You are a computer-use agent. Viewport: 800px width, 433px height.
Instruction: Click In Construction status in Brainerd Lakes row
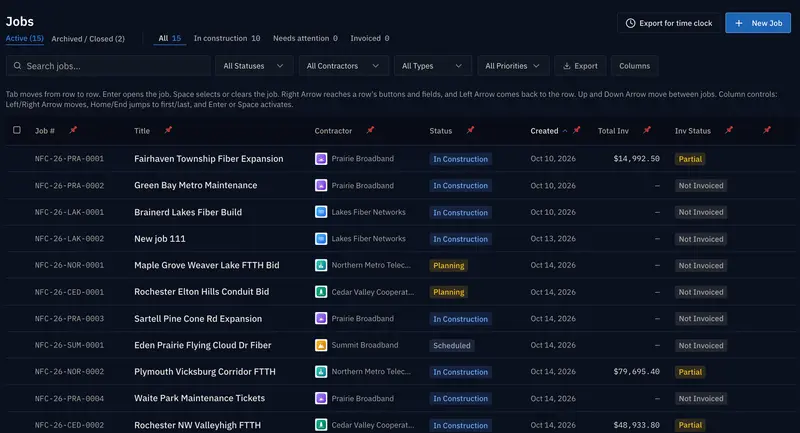(460, 212)
